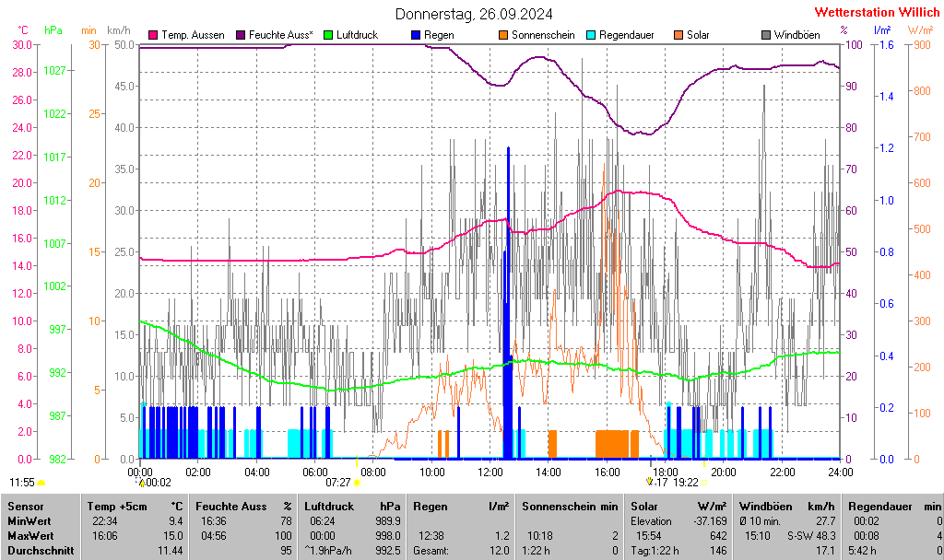
Task: Click the 'Ø 10 min.' wind label
Action: click(x=760, y=521)
